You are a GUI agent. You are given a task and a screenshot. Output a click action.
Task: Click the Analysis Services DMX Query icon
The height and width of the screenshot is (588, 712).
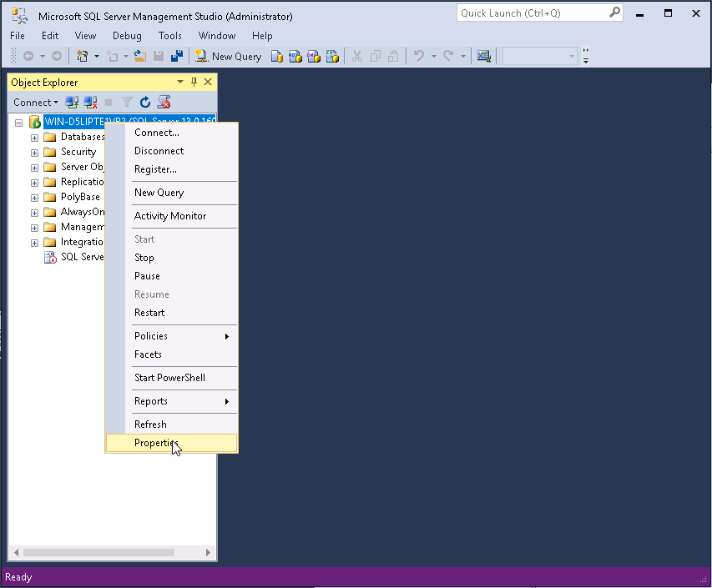tap(314, 56)
